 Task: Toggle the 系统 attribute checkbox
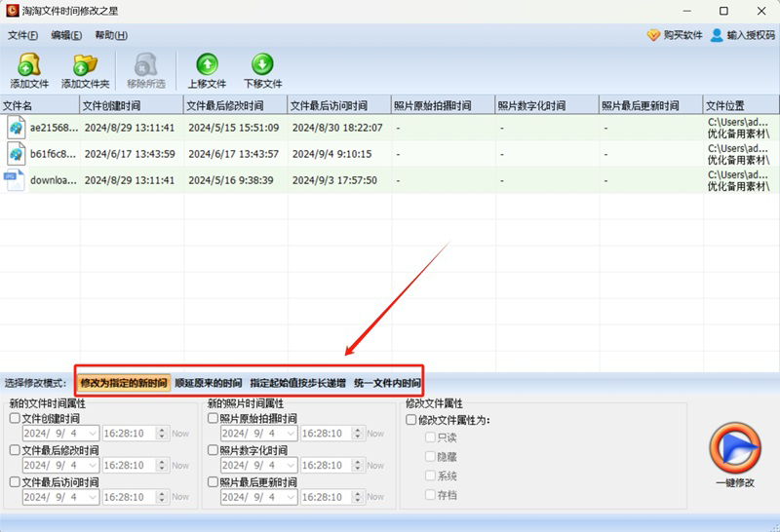430,475
